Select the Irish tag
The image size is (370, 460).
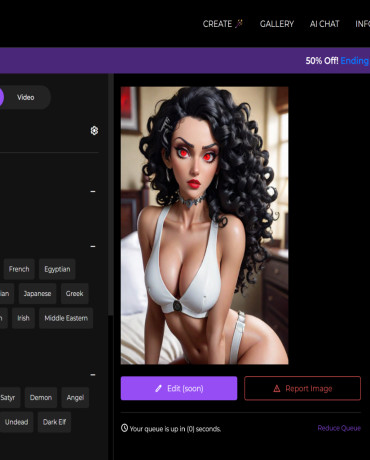(23, 318)
